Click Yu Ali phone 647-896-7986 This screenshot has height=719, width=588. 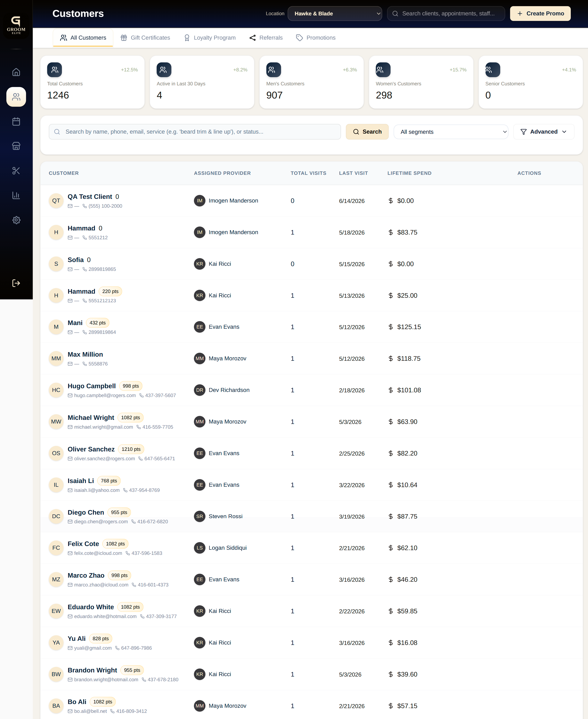(x=136, y=648)
